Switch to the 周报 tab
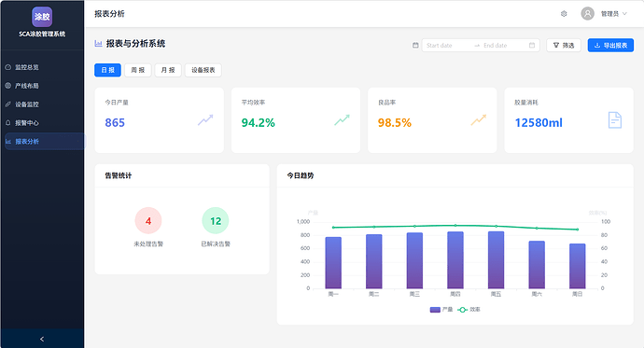The width and height of the screenshot is (644, 348). (x=138, y=70)
